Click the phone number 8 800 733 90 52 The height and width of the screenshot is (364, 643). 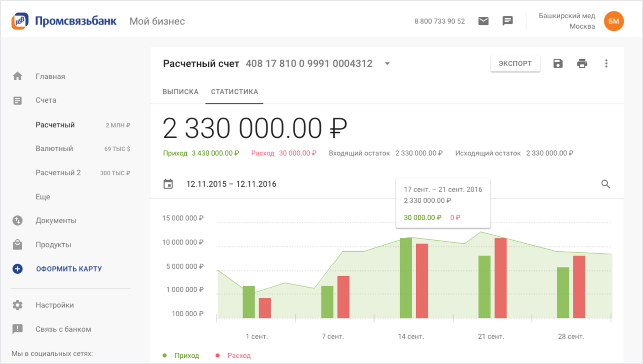tap(439, 21)
